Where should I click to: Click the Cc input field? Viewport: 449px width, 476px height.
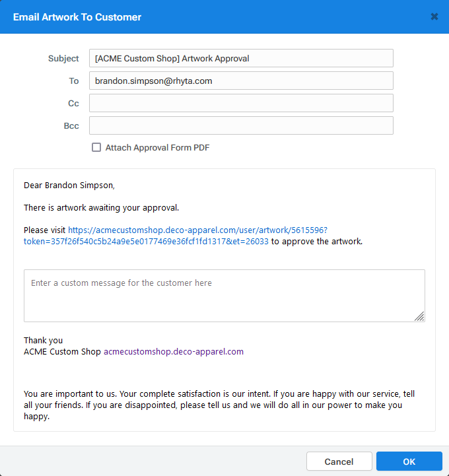pos(241,103)
